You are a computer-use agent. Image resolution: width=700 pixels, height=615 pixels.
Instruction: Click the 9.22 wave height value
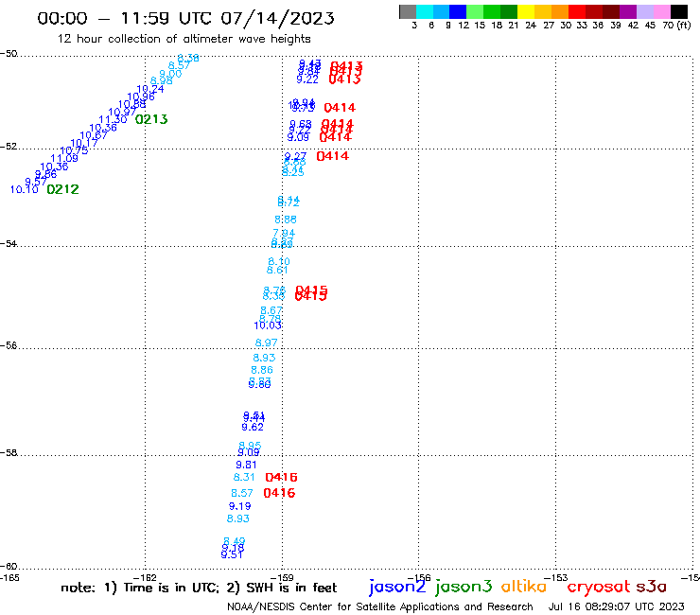(307, 79)
